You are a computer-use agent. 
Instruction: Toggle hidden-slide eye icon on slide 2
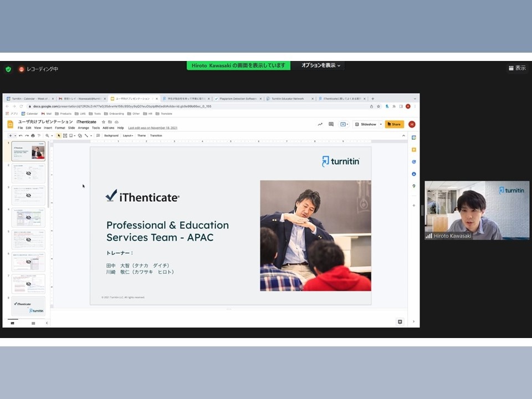click(28, 173)
